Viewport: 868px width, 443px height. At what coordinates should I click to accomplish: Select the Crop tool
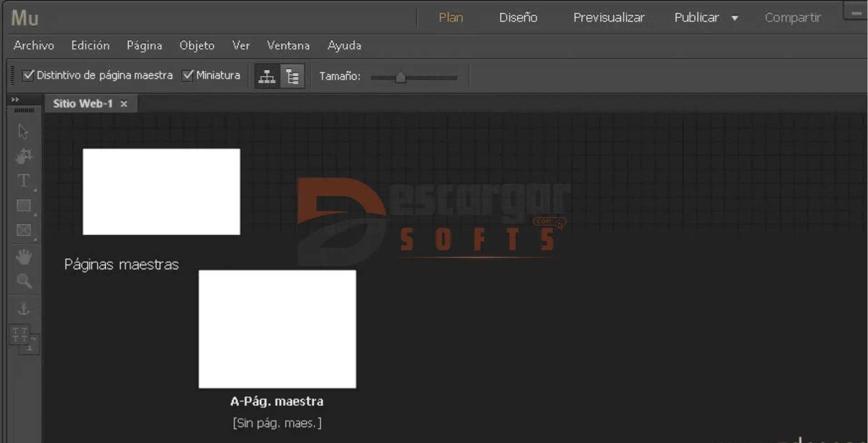[x=24, y=156]
